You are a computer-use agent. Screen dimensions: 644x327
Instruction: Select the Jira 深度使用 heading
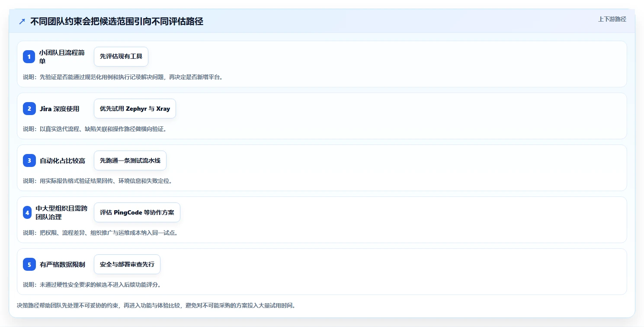pos(60,109)
